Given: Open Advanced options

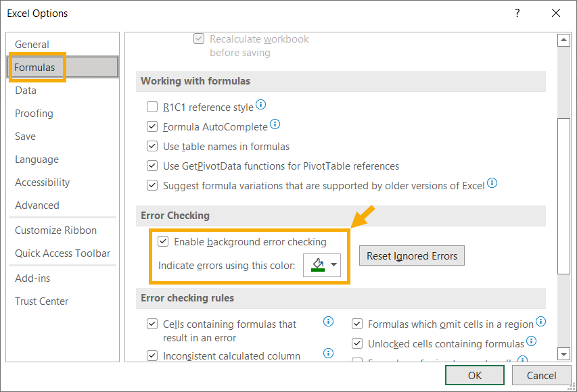Looking at the screenshot, I should [63, 205].
